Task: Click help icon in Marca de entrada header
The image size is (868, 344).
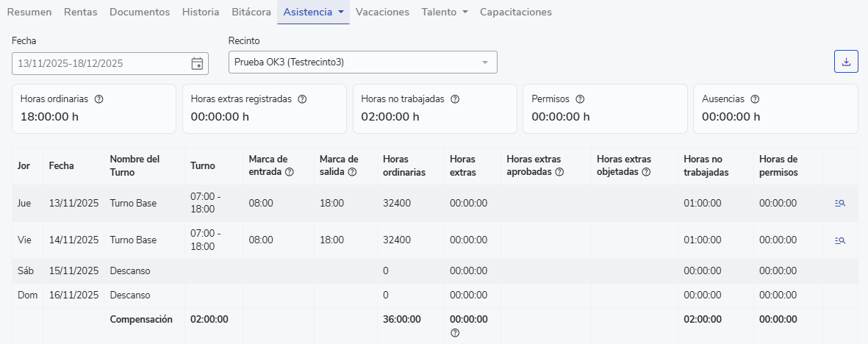Action: pos(290,173)
